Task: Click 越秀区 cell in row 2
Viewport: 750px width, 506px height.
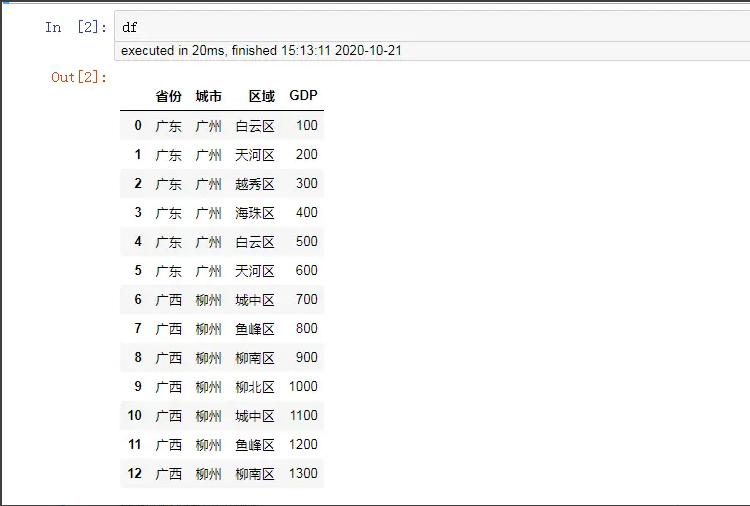Action: point(255,184)
